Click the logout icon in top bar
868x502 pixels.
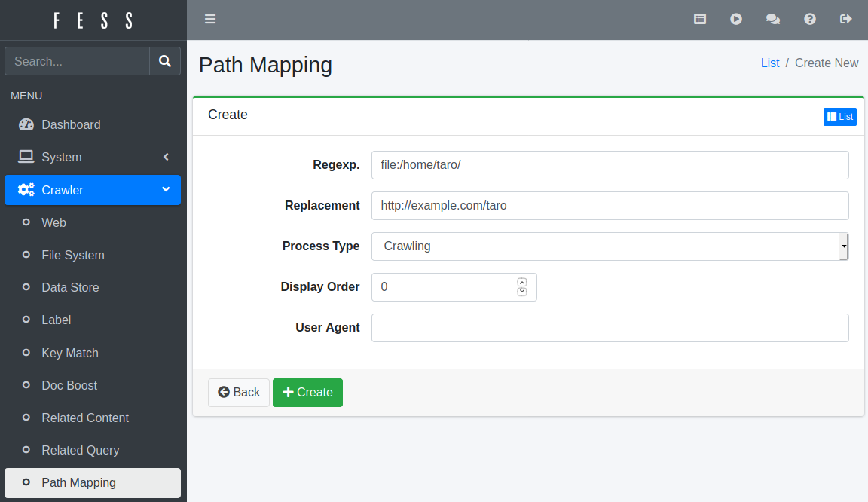[846, 19]
